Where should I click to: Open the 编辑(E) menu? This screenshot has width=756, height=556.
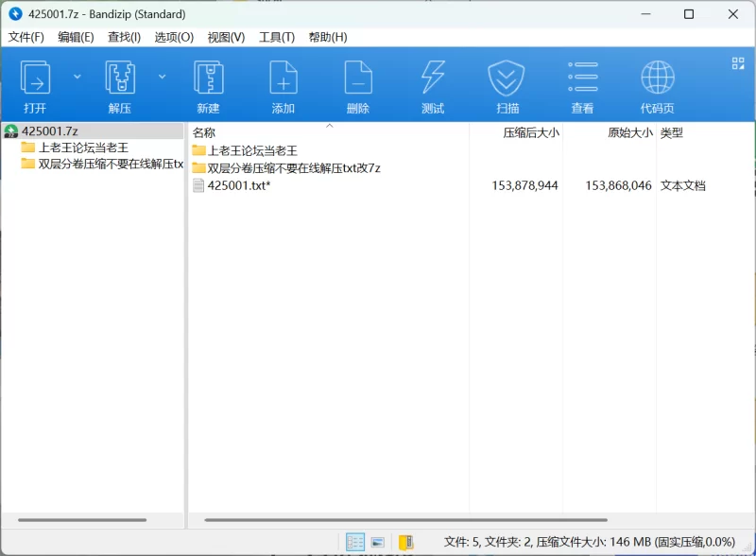tap(76, 37)
